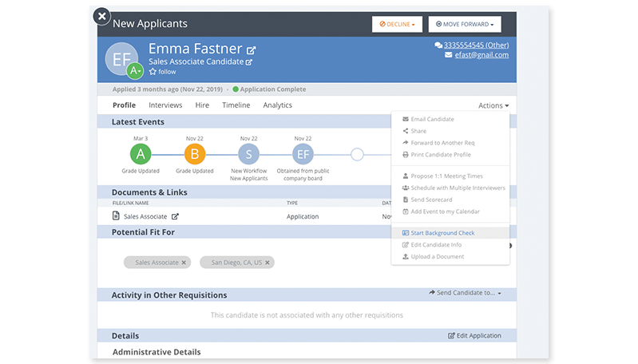Click S New Workflow event marker
638x364 pixels.
tap(248, 154)
